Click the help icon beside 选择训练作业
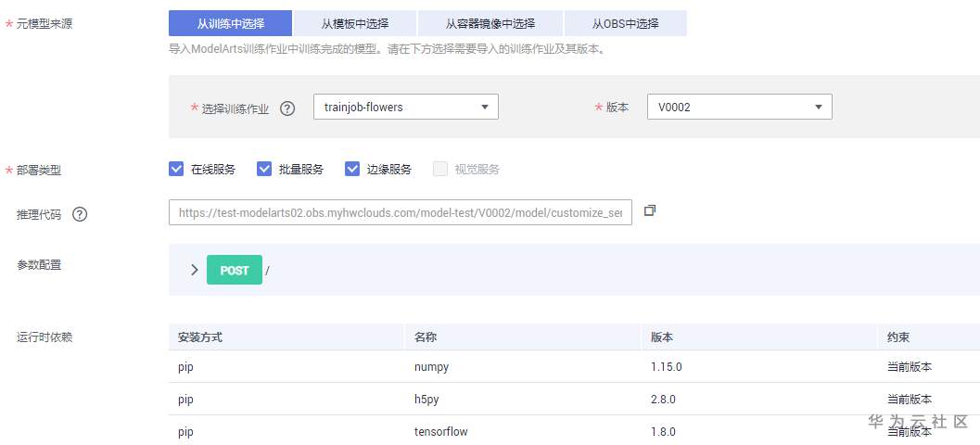Image resolution: width=980 pixels, height=445 pixels. [286, 108]
